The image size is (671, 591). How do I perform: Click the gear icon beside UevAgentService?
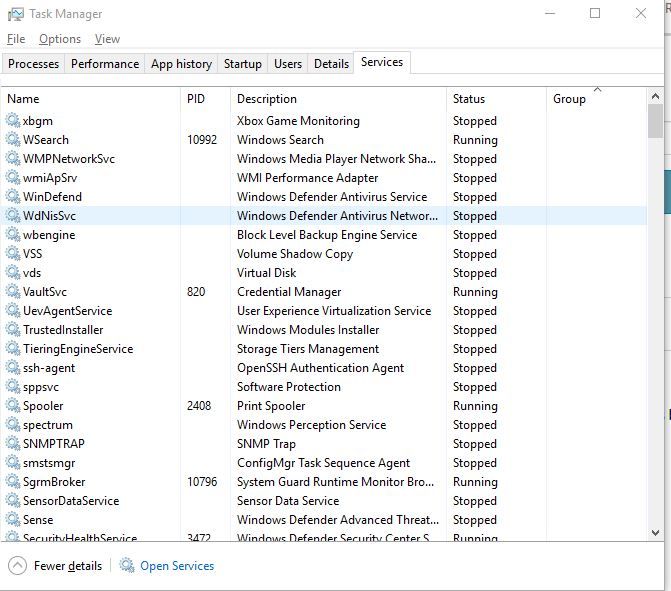13,310
